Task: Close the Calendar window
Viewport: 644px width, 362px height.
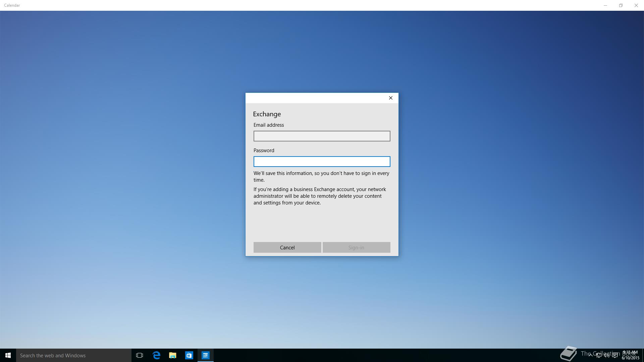Action: click(636, 5)
